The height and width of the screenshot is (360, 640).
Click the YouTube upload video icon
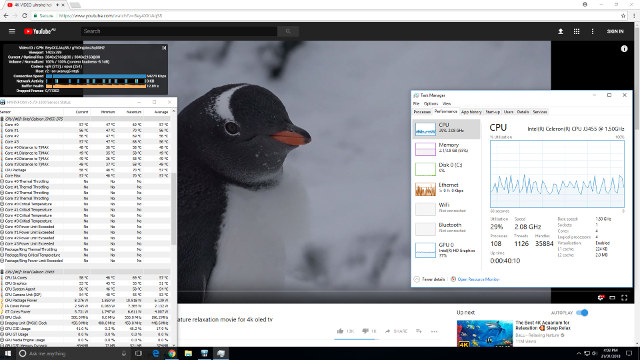(560, 31)
